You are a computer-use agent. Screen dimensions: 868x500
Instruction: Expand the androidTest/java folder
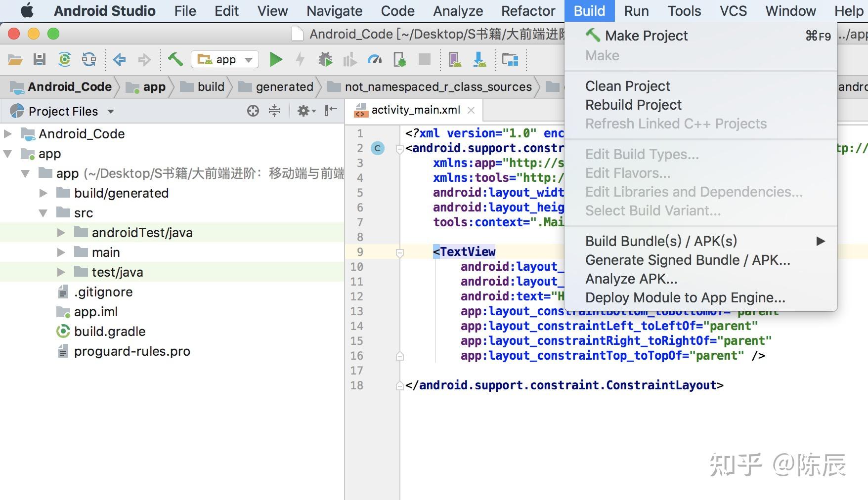click(x=61, y=233)
